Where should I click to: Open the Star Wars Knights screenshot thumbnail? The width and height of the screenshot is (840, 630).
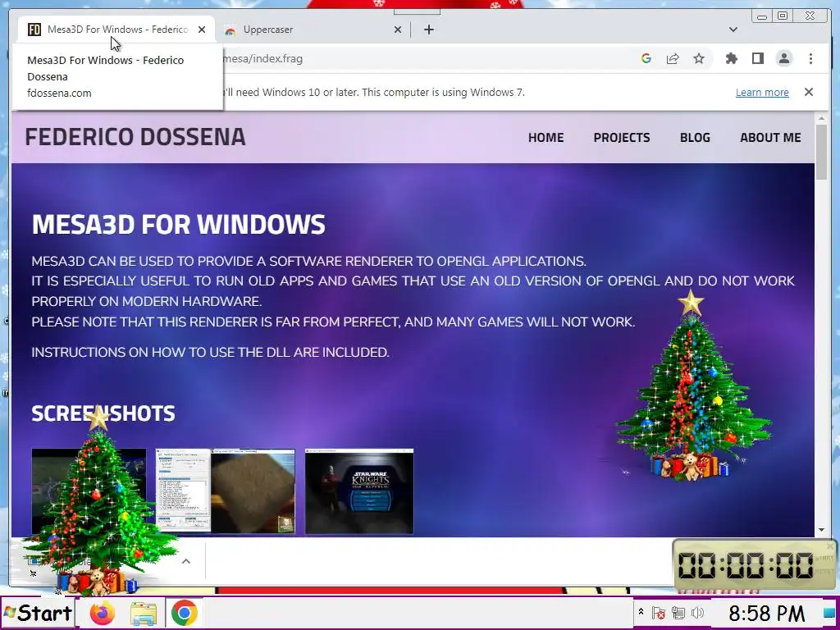click(359, 491)
